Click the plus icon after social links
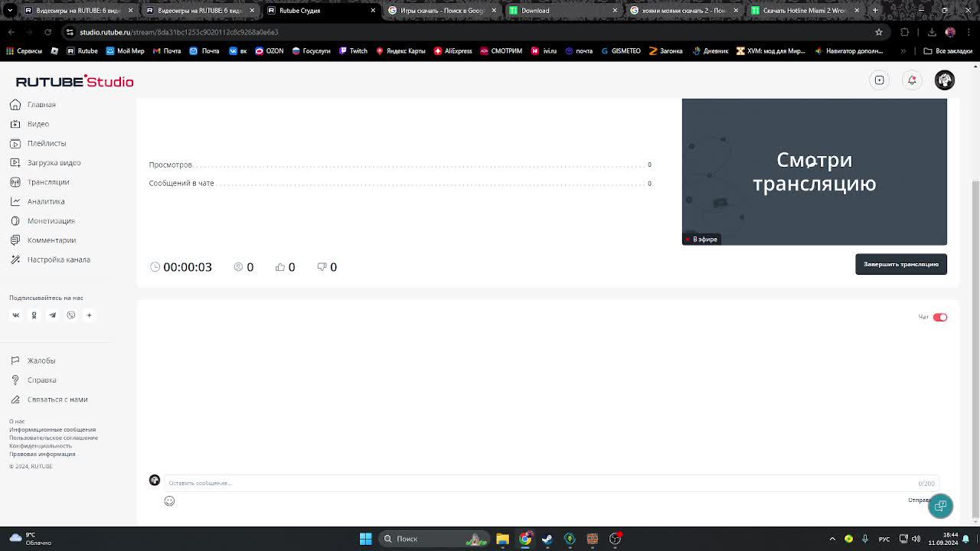980x551 pixels. (x=89, y=315)
